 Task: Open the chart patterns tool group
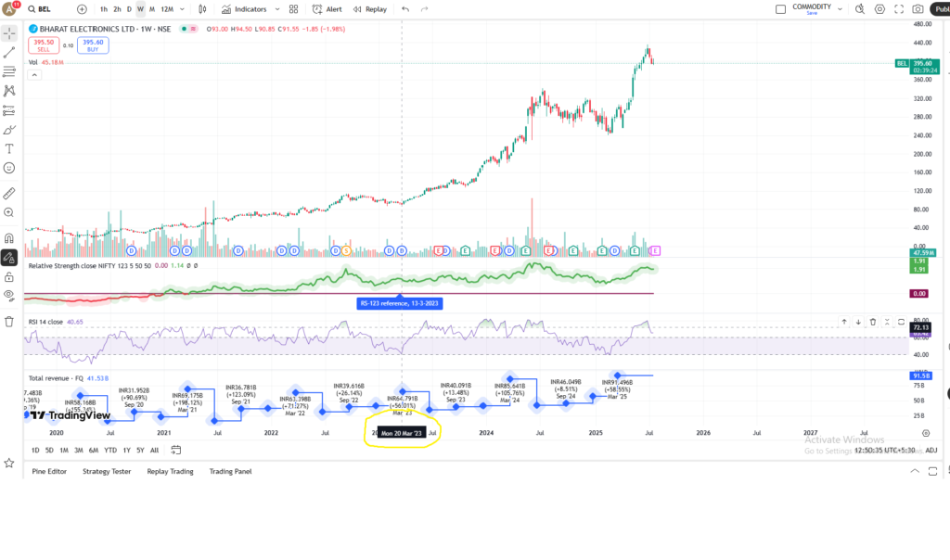9,91
